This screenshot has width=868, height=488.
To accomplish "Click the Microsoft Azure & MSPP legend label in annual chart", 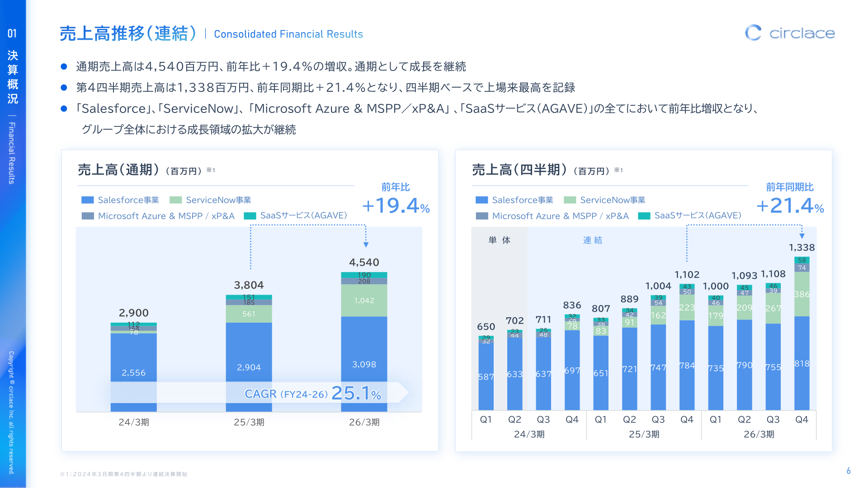I will 166,216.
